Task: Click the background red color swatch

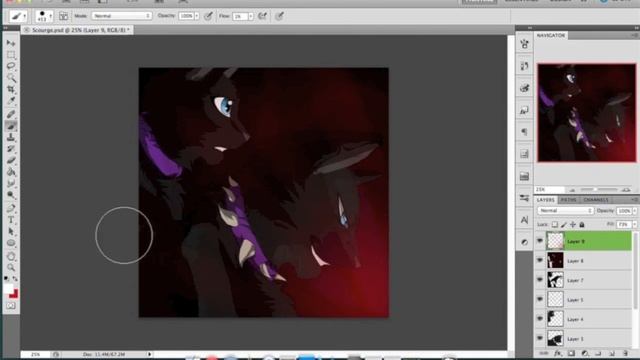Action: tap(14, 294)
